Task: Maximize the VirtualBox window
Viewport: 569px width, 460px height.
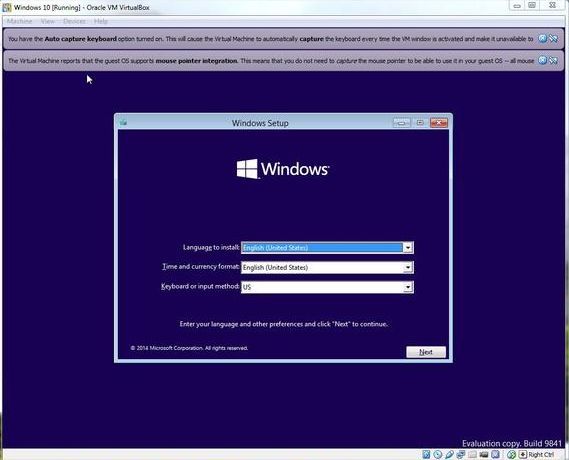Action: tap(532, 5)
